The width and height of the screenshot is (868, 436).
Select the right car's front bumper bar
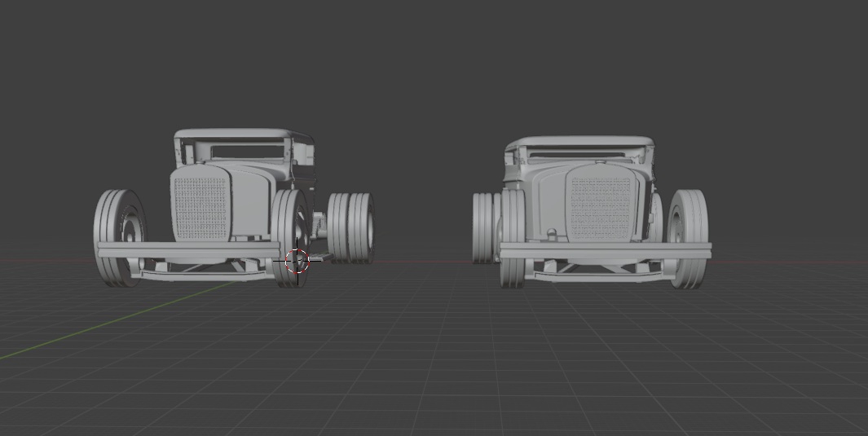(605, 250)
